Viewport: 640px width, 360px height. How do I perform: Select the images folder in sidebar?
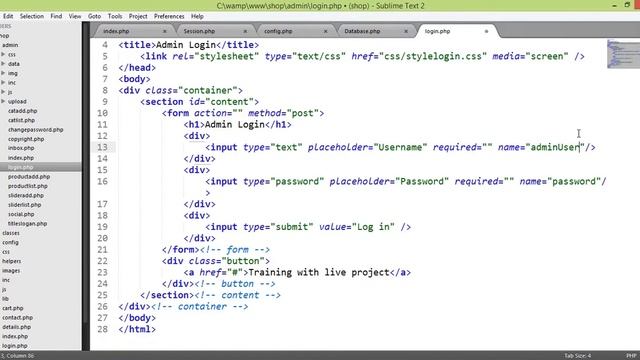(11, 270)
